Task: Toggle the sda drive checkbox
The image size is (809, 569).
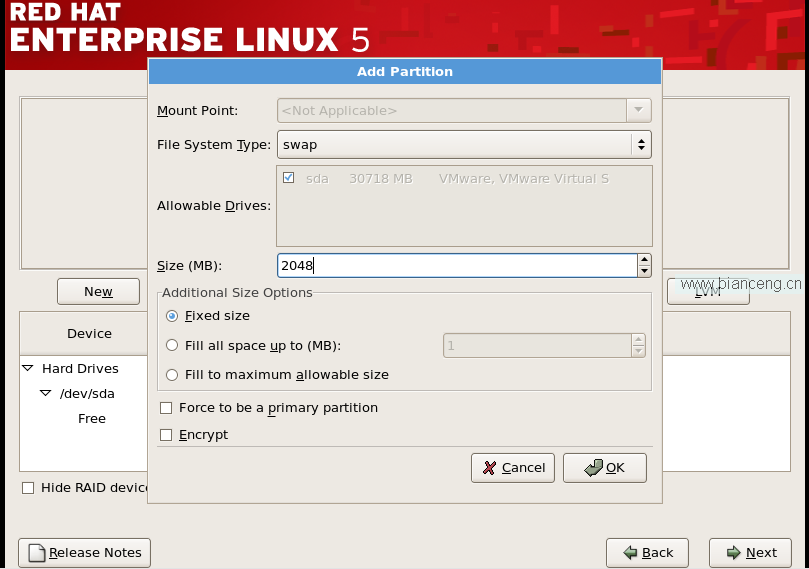Action: (x=288, y=178)
